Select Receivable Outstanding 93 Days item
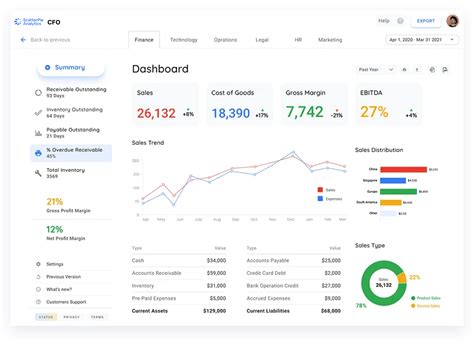This screenshot has width=474, height=362. pos(72,92)
